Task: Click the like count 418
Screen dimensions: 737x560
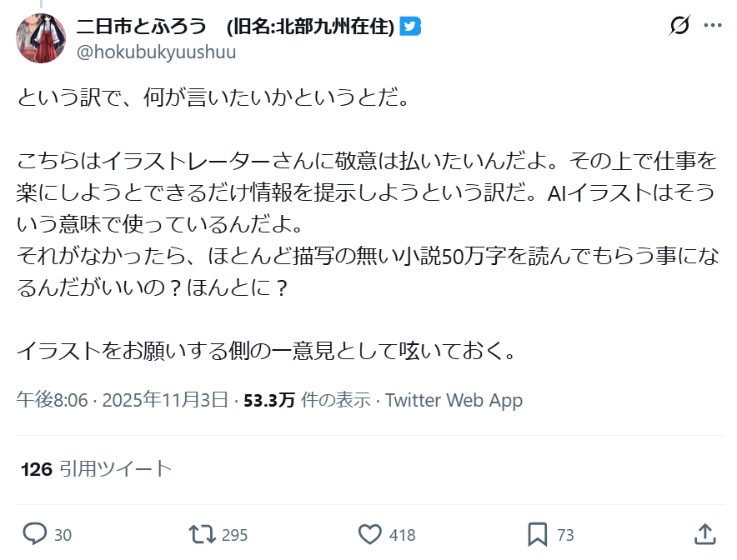Action: (402, 535)
